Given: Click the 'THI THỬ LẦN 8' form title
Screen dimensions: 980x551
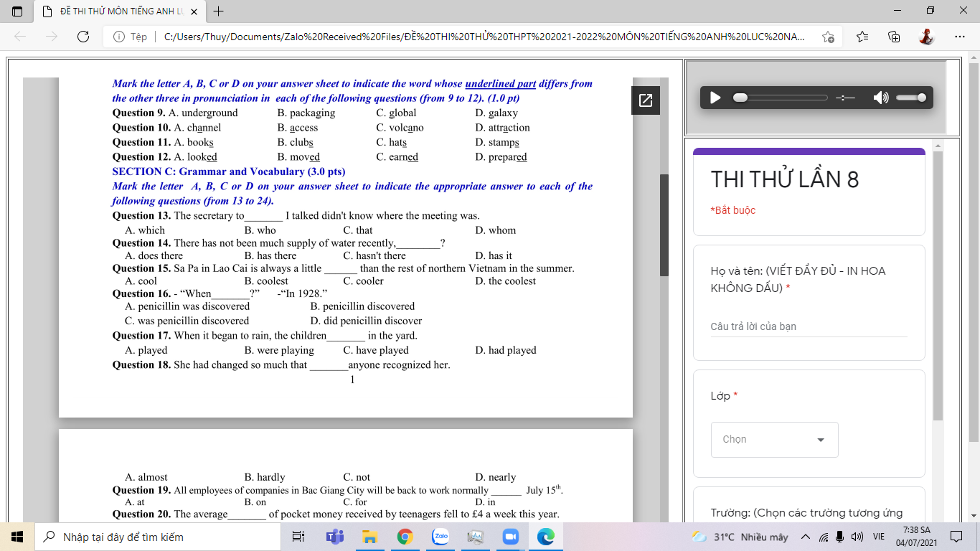Looking at the screenshot, I should point(785,179).
